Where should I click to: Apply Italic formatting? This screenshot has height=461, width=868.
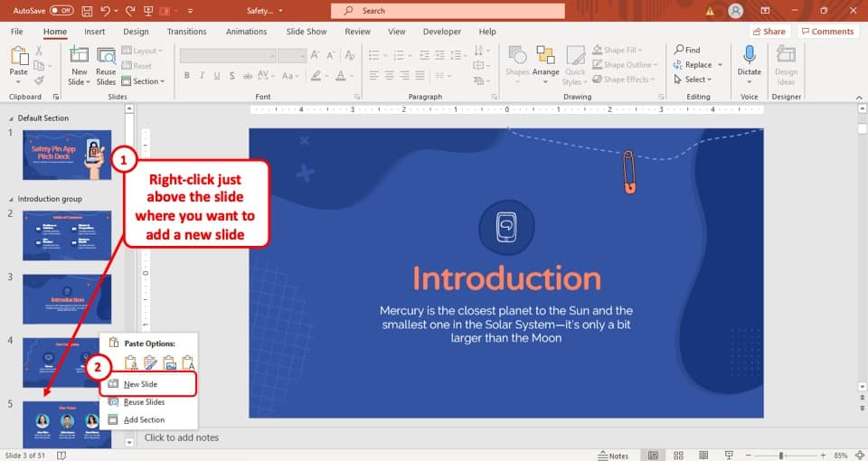[202, 75]
